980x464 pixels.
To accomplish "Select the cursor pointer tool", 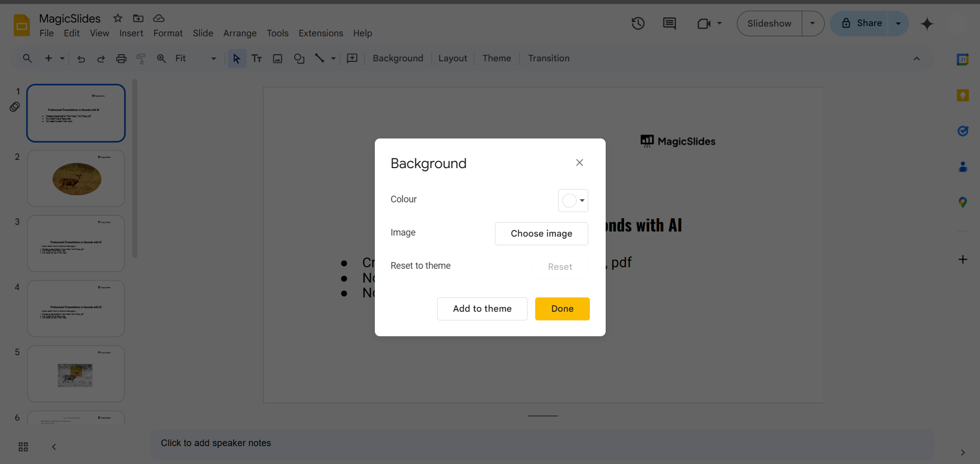I will point(236,59).
